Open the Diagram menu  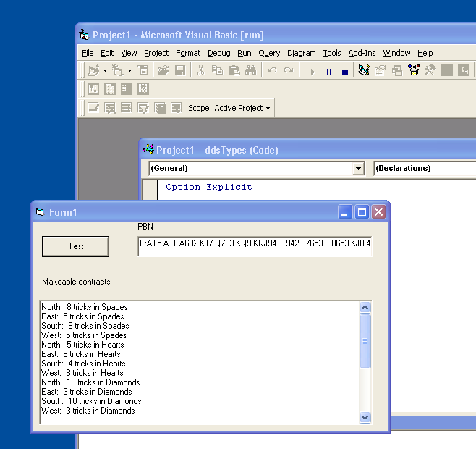click(x=302, y=53)
